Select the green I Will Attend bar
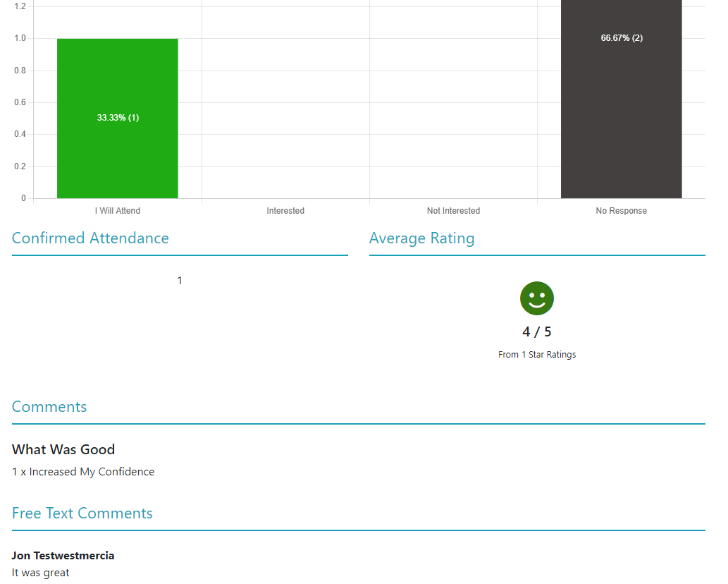This screenshot has height=584, width=728. click(x=118, y=118)
